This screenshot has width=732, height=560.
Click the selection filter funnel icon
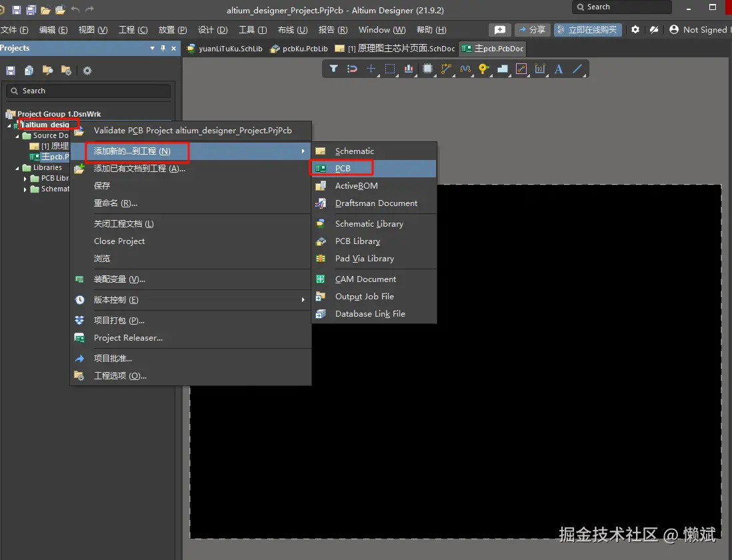pos(333,69)
